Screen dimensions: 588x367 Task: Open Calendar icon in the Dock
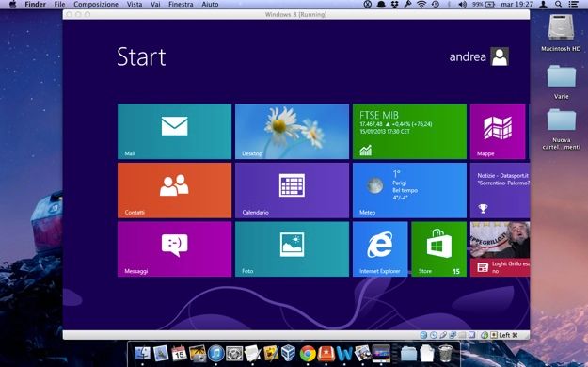point(179,353)
